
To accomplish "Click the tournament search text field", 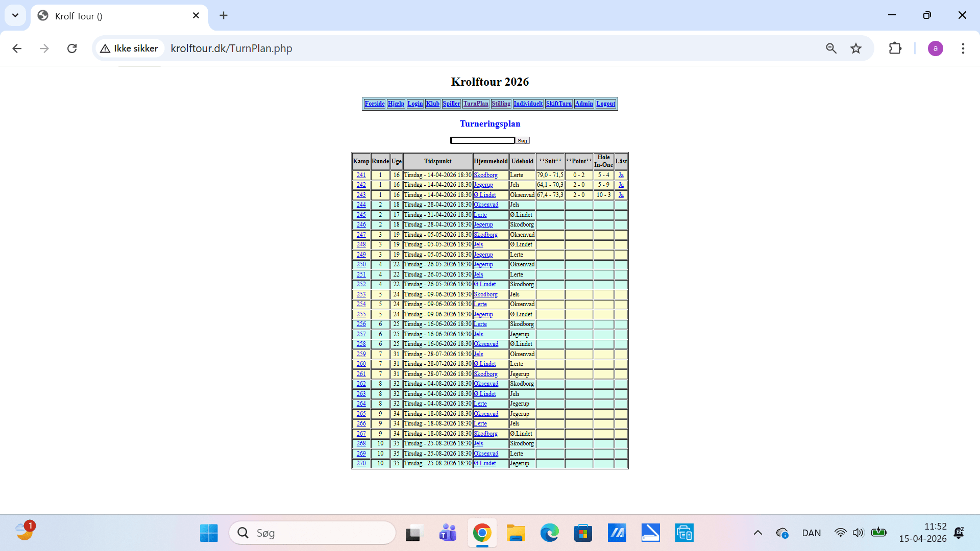I will [482, 140].
